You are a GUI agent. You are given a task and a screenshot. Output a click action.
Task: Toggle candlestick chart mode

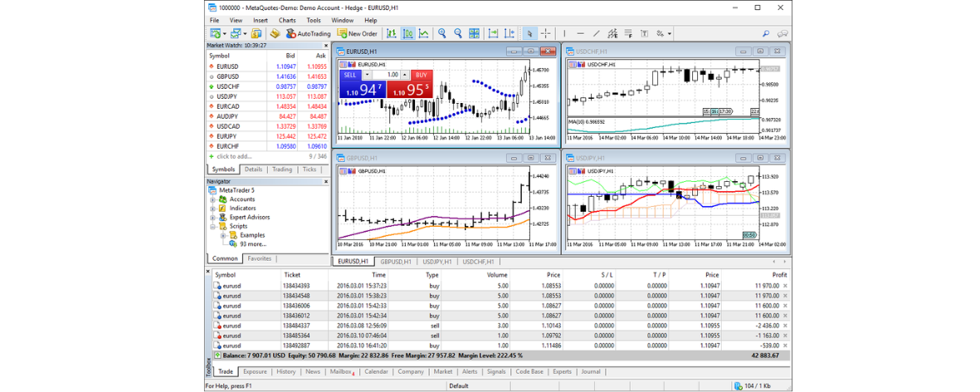[x=408, y=33]
